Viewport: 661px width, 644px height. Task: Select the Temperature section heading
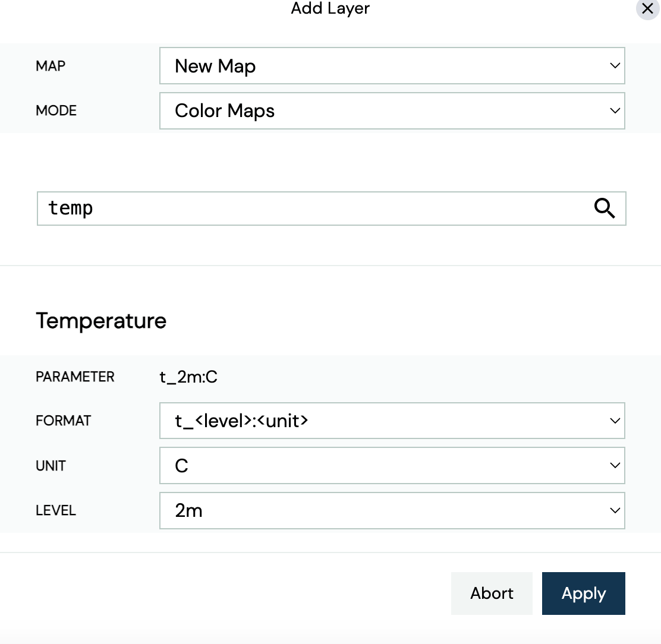101,321
